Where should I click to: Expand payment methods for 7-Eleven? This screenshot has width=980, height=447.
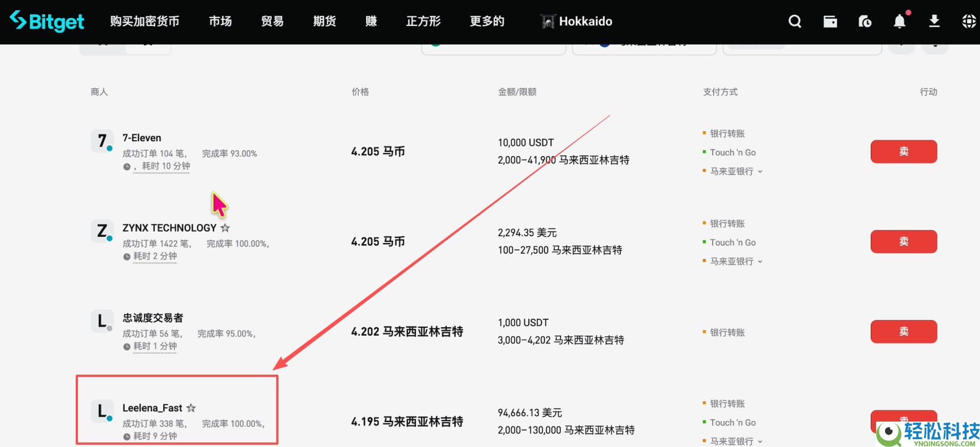tap(760, 171)
